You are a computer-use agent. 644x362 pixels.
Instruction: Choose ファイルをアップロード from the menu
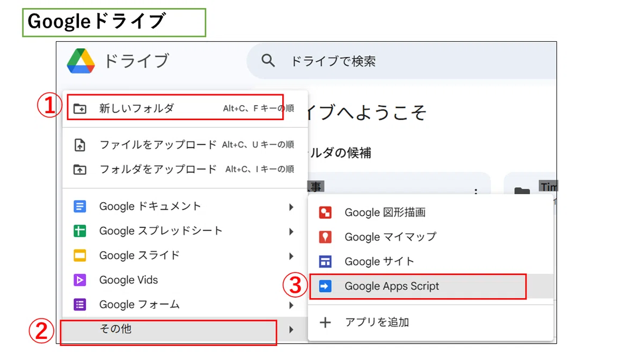185,145
